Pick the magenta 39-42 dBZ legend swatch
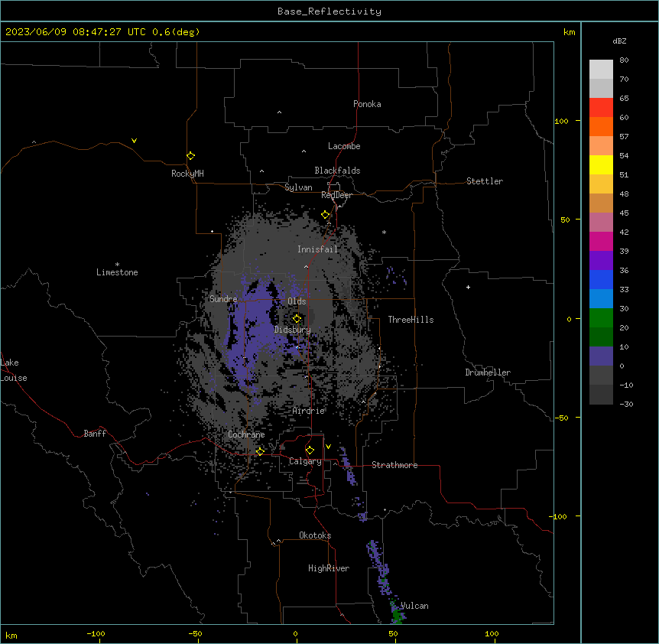 click(x=601, y=241)
